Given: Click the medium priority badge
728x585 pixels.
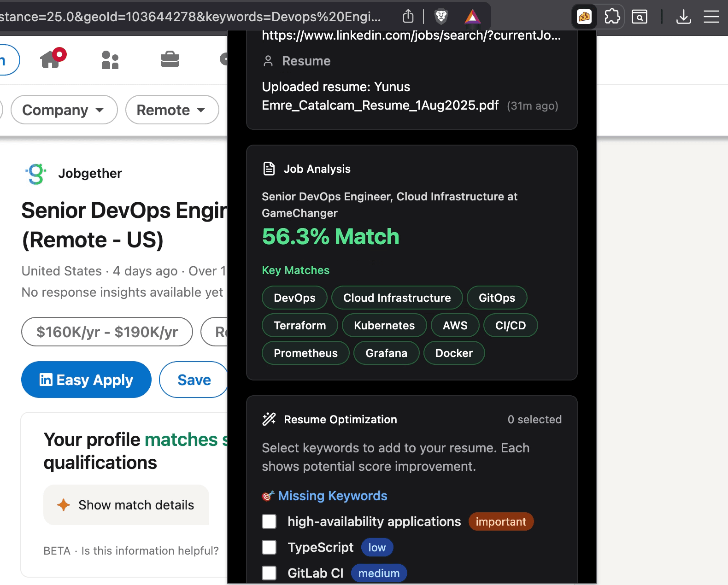Looking at the screenshot, I should pos(379,573).
